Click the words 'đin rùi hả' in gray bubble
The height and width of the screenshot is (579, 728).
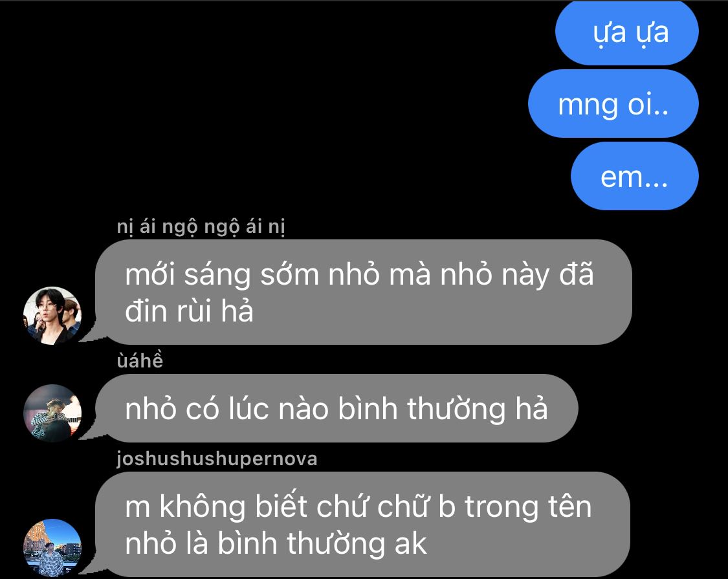coord(189,311)
